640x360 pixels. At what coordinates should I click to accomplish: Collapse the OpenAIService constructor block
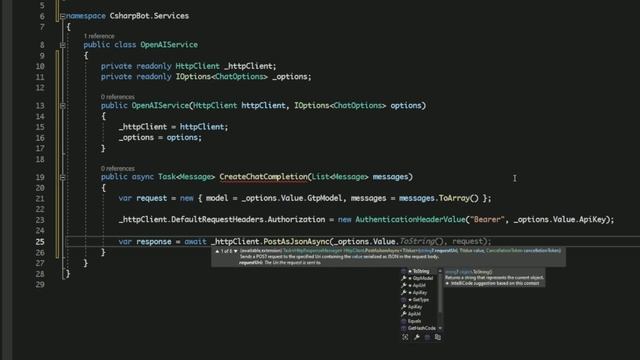[62, 106]
